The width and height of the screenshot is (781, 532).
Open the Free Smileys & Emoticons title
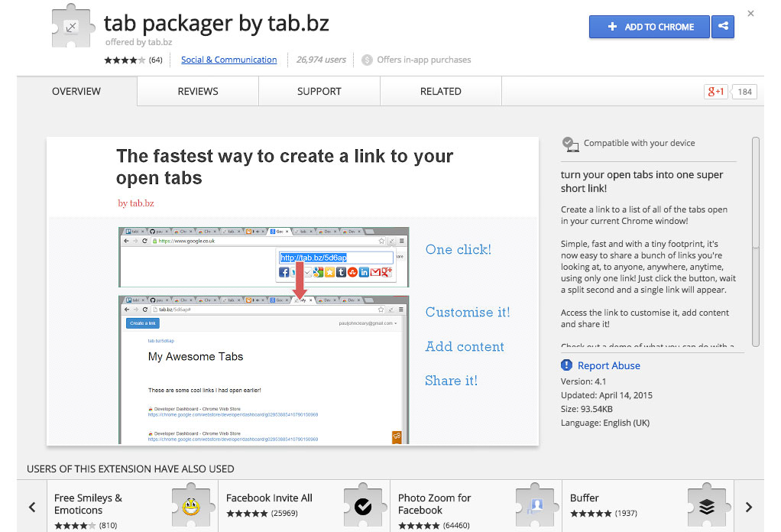pos(88,504)
